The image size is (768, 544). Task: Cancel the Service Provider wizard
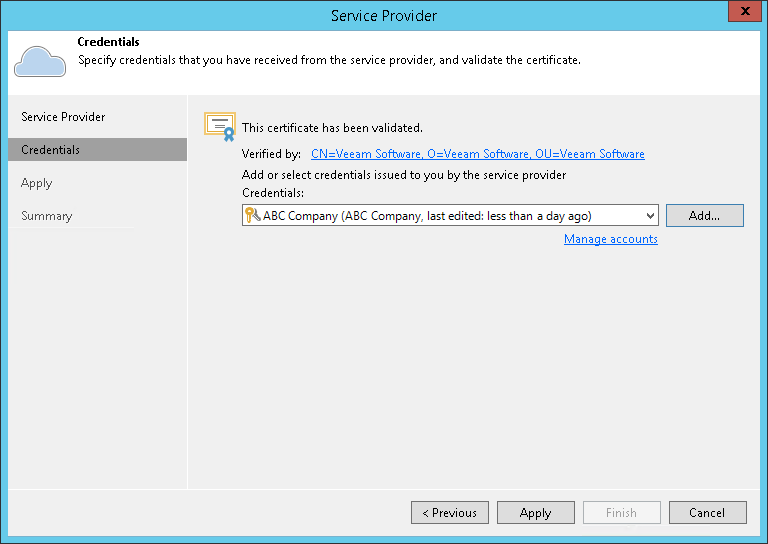[x=707, y=513]
